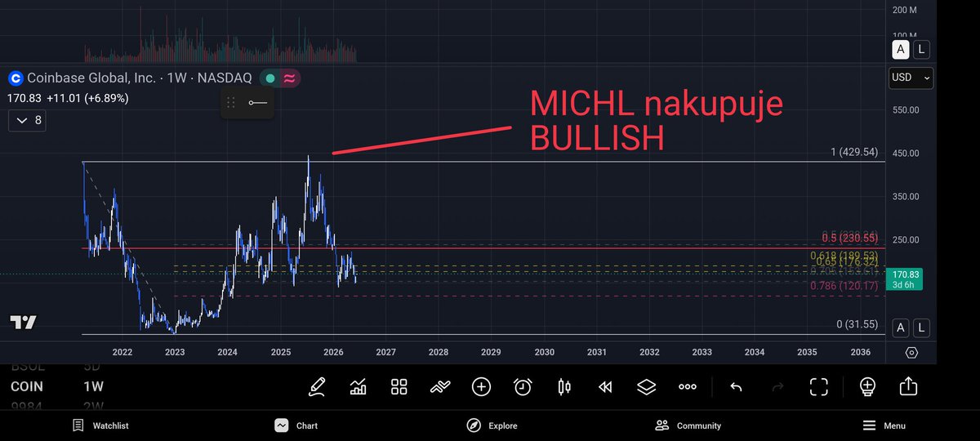
Task: Open the three-dots more options icon
Action: coord(688,386)
